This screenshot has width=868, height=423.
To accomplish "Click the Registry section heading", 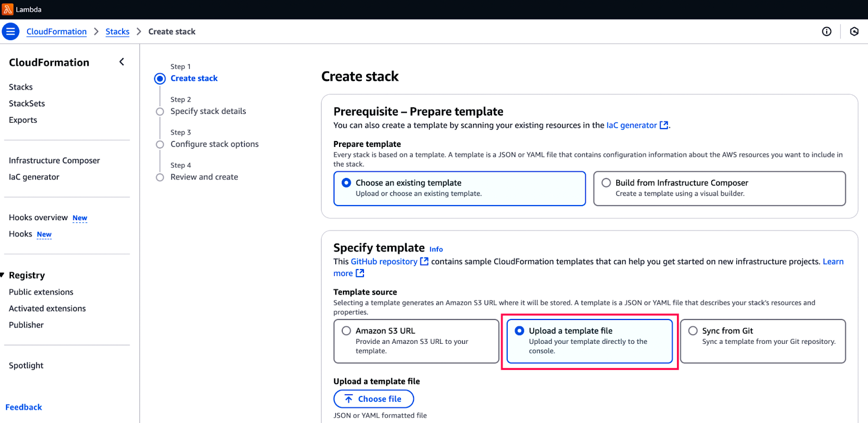I will (27, 275).
